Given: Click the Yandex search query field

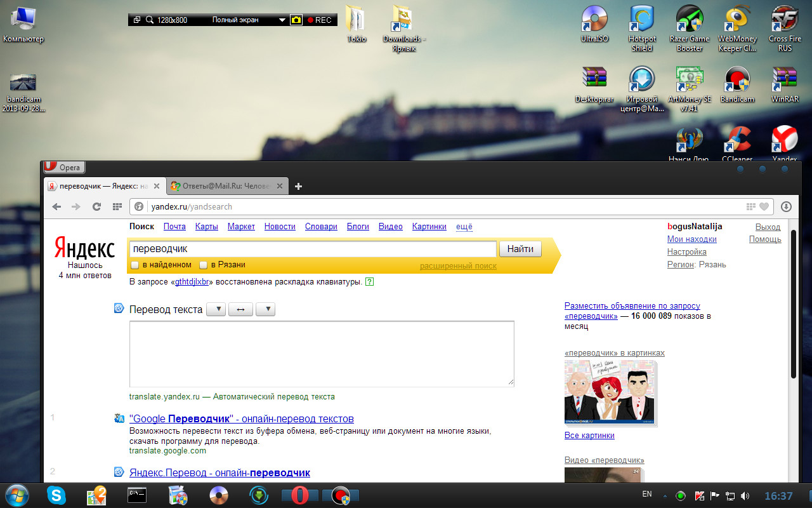Looking at the screenshot, I should [312, 249].
